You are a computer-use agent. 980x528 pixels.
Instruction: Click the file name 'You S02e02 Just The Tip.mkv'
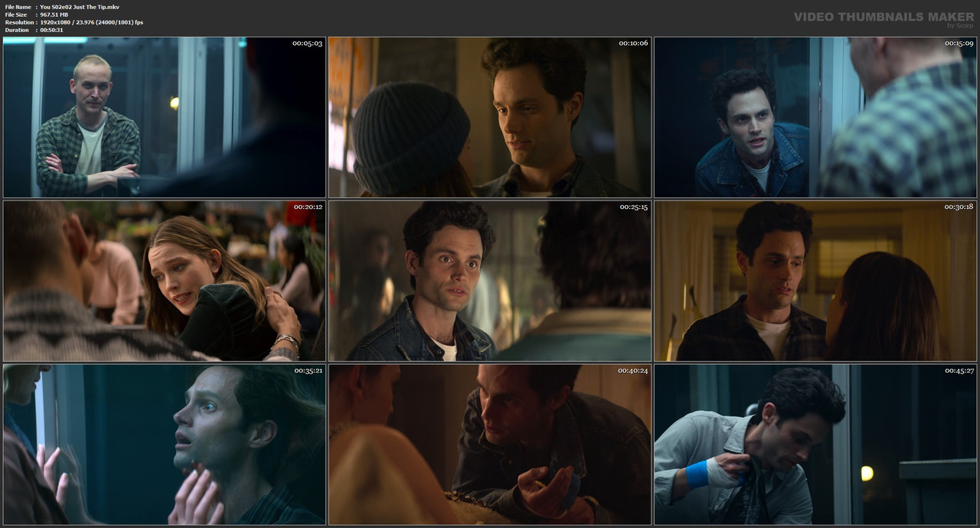coord(80,7)
